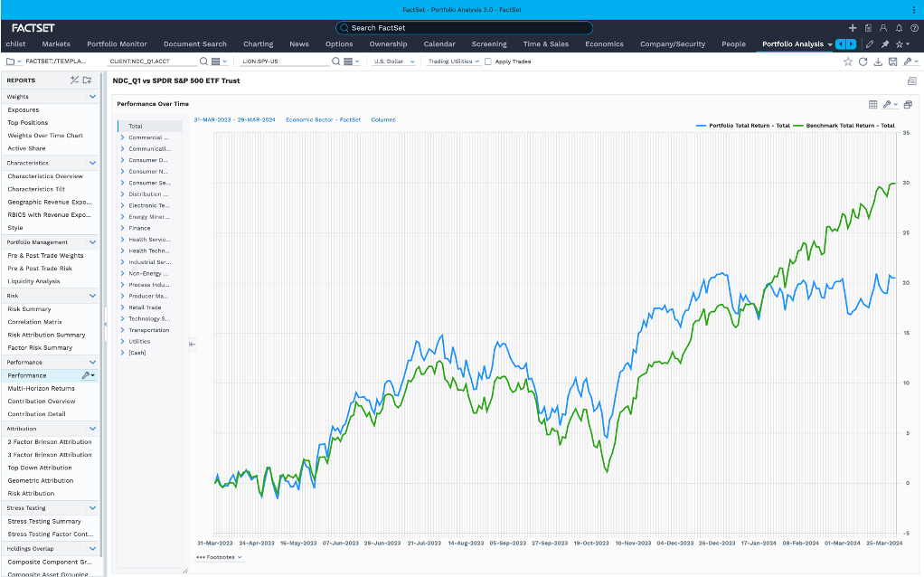This screenshot has height=577, width=924.
Task: Click the edit reports icon in Reports header
Action: pos(74,80)
